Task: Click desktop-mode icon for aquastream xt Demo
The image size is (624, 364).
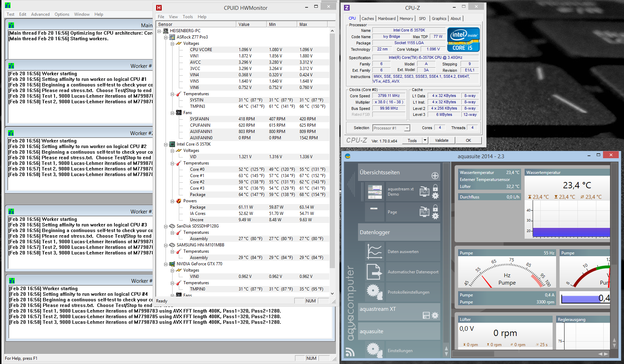Action: [425, 191]
